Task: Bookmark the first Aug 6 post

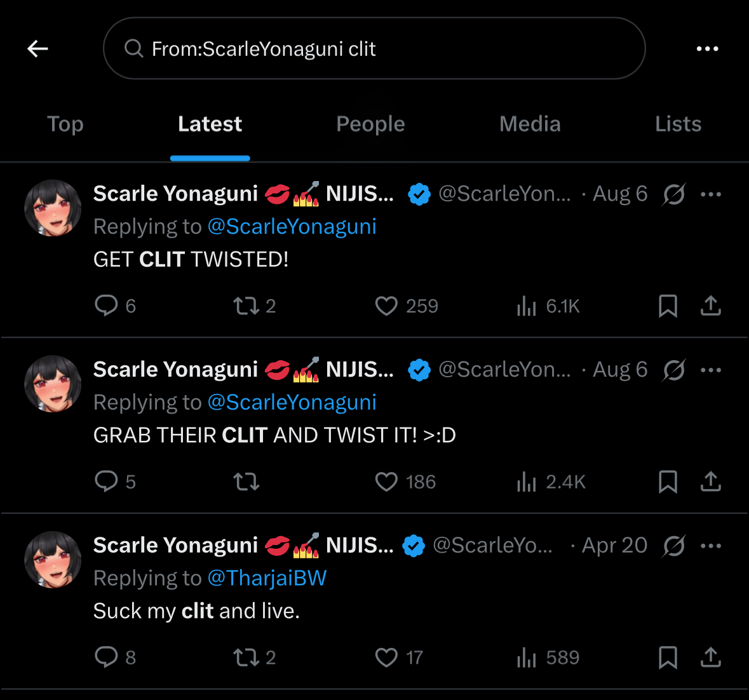Action: coord(668,306)
